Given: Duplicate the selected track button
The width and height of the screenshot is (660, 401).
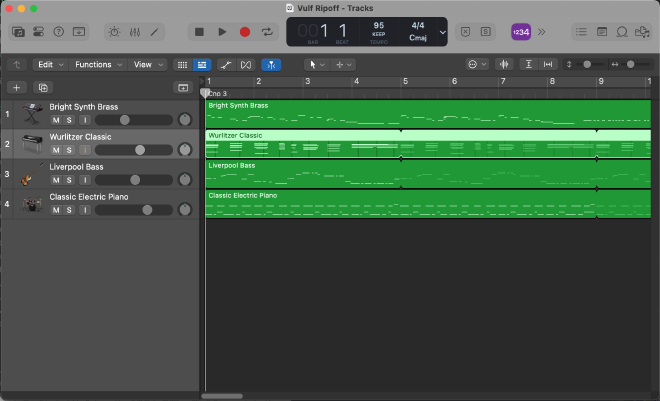Looking at the screenshot, I should click(43, 88).
